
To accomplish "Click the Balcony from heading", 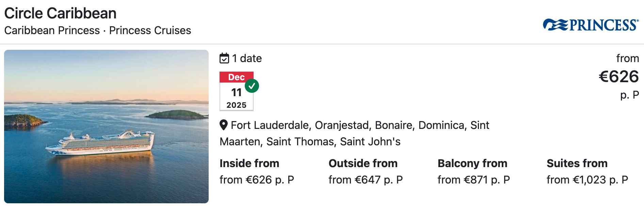I will [472, 163].
